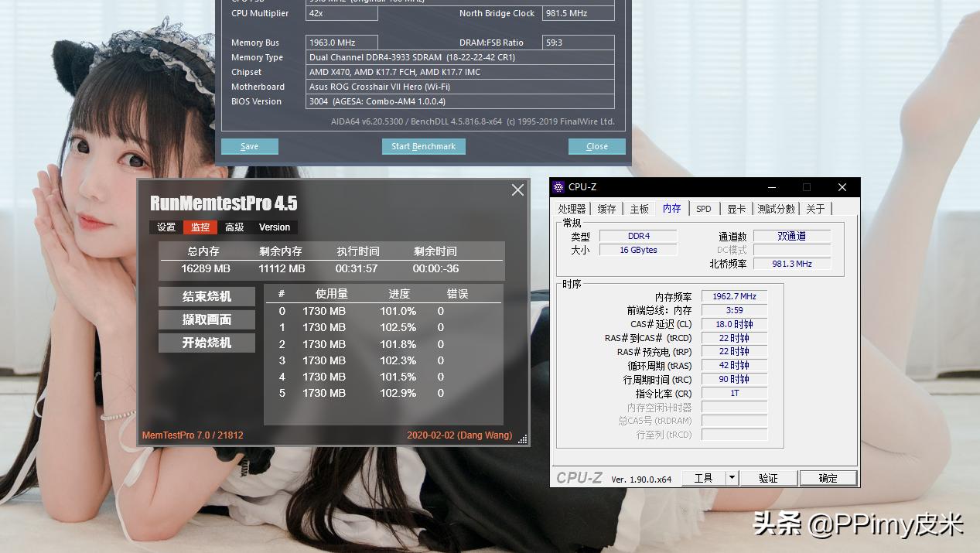980x553 pixels.
Task: Switch to the 处理器 (CPU) tab in CPU-Z
Action: (x=572, y=208)
